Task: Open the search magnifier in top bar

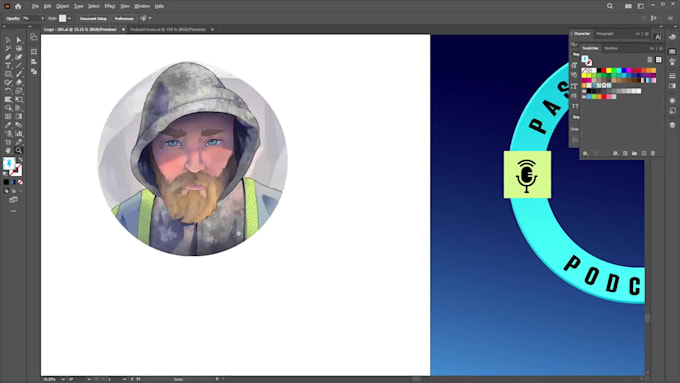Action: pyautogui.click(x=610, y=6)
